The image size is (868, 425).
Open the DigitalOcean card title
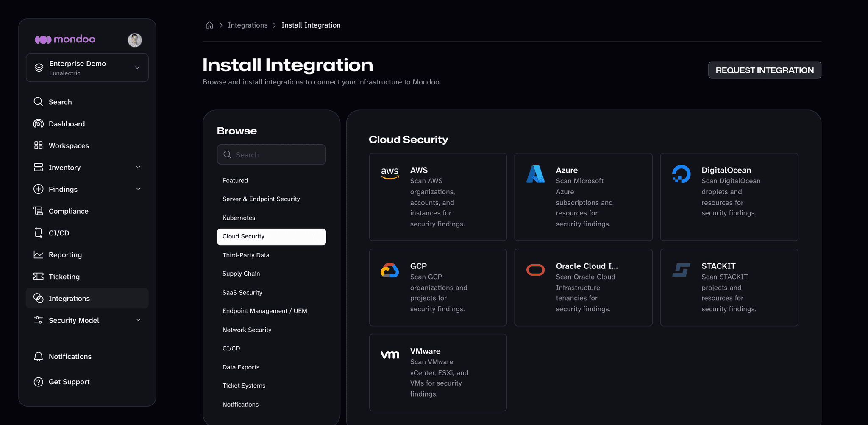coord(726,170)
